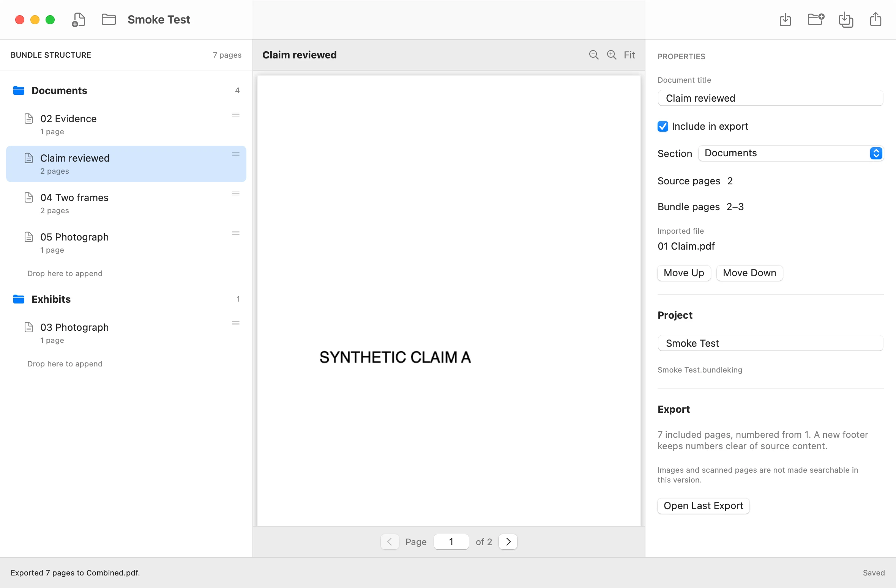Click the Document title input field
The width and height of the screenshot is (896, 588).
tap(770, 98)
